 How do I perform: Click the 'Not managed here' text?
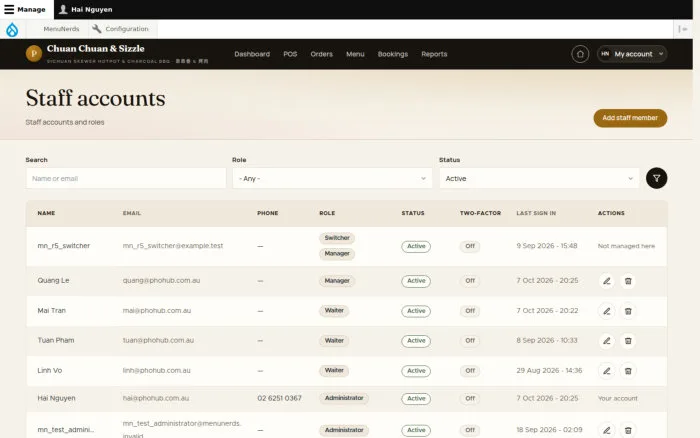coord(626,246)
